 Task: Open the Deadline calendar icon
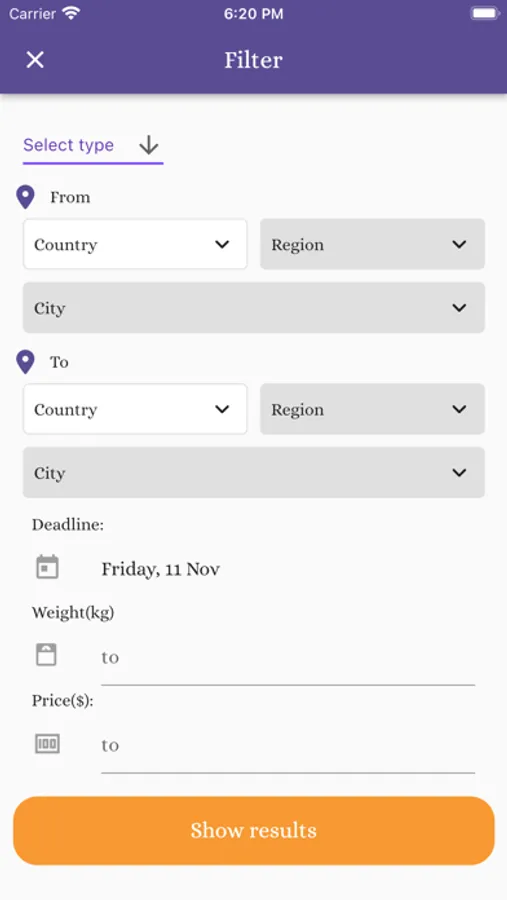tap(47, 567)
